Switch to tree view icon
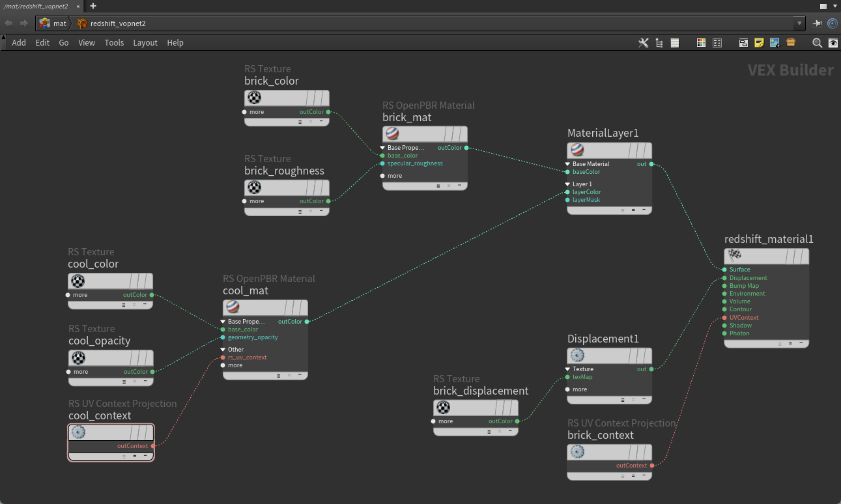The width and height of the screenshot is (841, 504). (659, 43)
